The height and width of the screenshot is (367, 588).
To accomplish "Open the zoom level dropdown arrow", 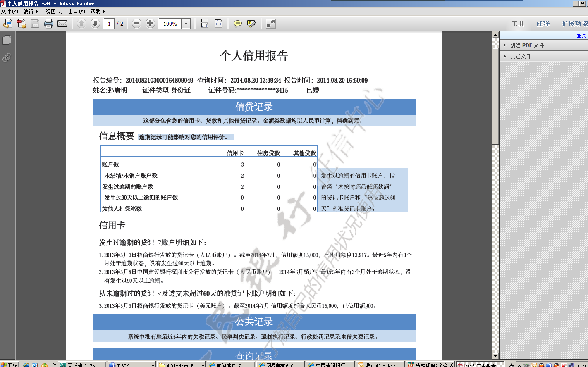I will coord(186,24).
